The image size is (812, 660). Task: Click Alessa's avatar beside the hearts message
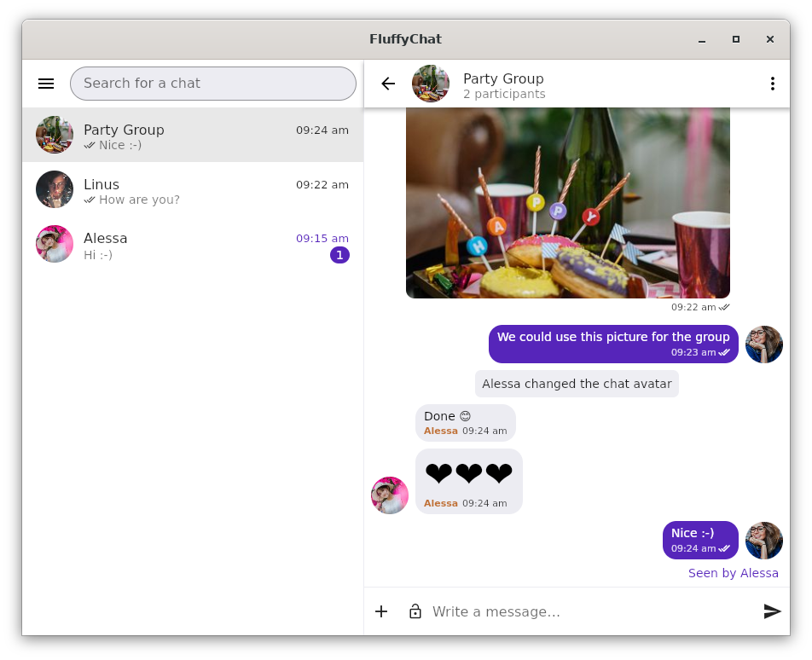390,495
